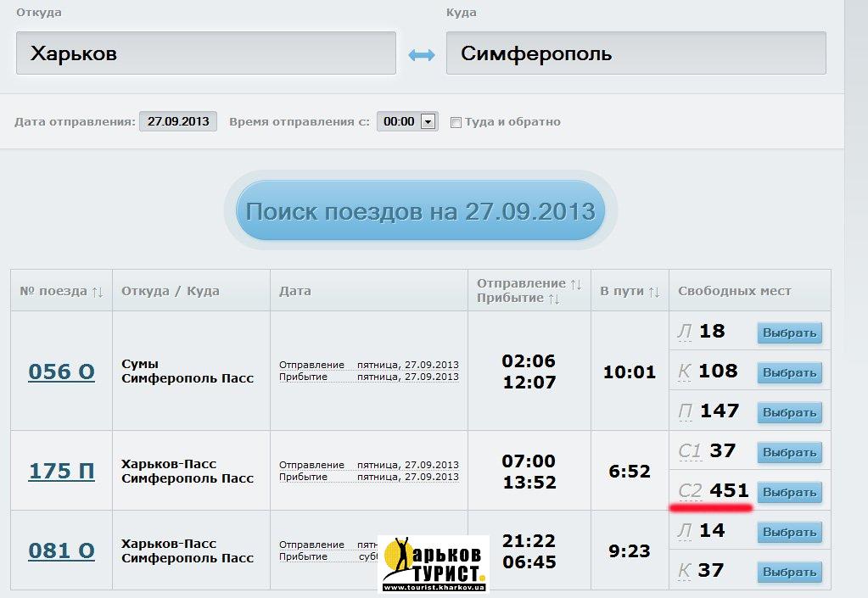The height and width of the screenshot is (598, 868).
Task: Open train 056 О details link
Action: (x=61, y=372)
